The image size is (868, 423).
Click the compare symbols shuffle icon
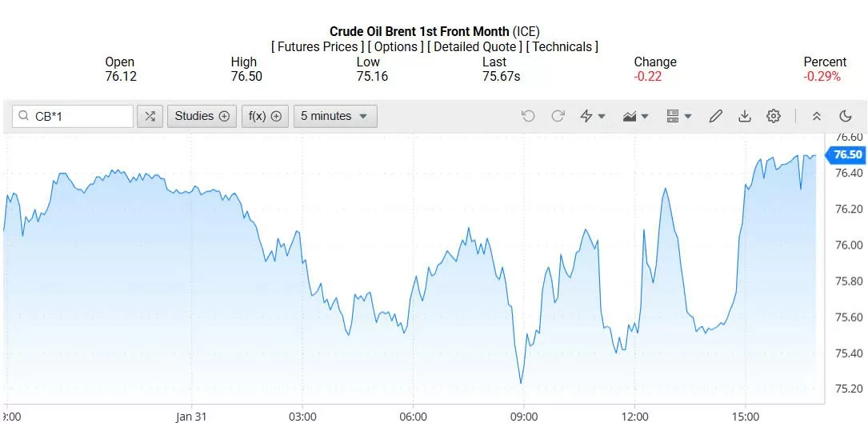pos(150,116)
